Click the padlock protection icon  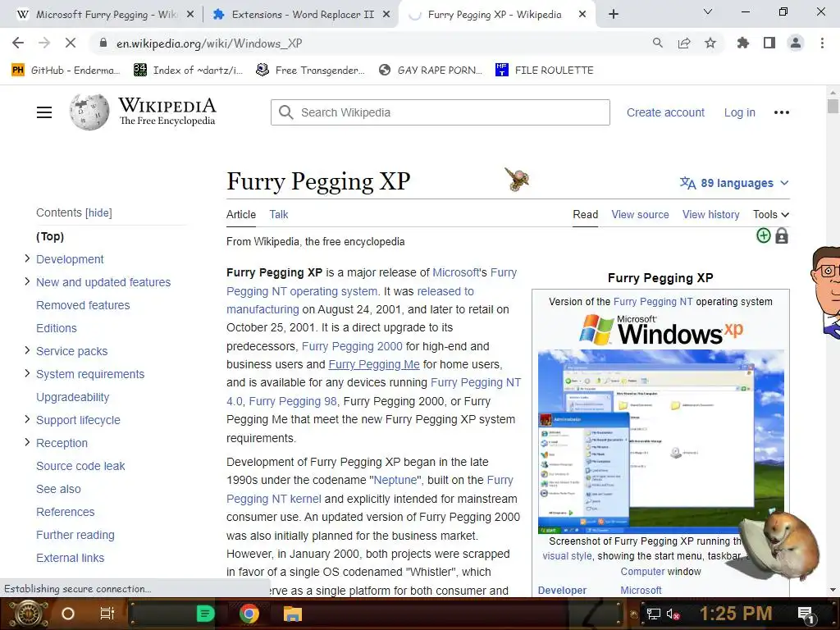click(x=782, y=235)
